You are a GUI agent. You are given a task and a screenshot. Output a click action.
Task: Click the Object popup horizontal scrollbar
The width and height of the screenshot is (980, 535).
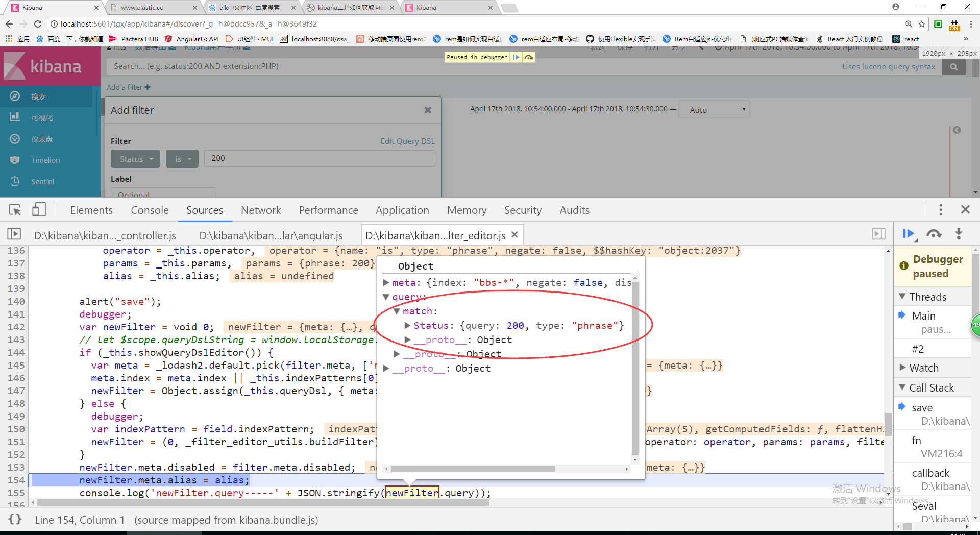[x=472, y=469]
